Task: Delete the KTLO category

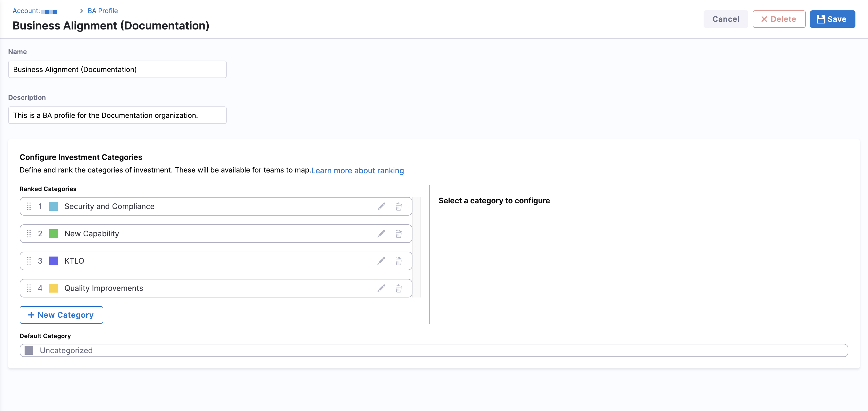Action: pos(398,261)
